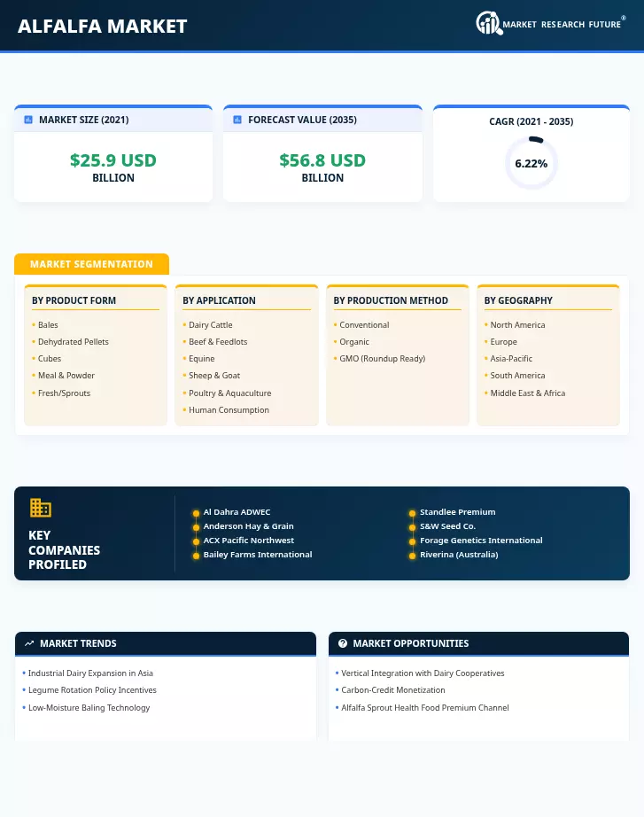Image resolution: width=644 pixels, height=817 pixels.
Task: Click the ALFALFA MARKET title
Action: pyautogui.click(x=102, y=26)
